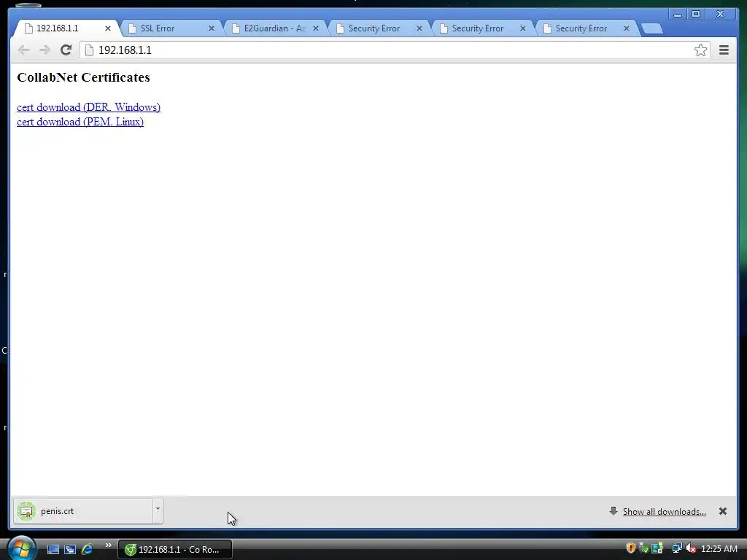The width and height of the screenshot is (747, 560).
Task: Click Show Desktop in the quick launch
Action: click(53, 549)
